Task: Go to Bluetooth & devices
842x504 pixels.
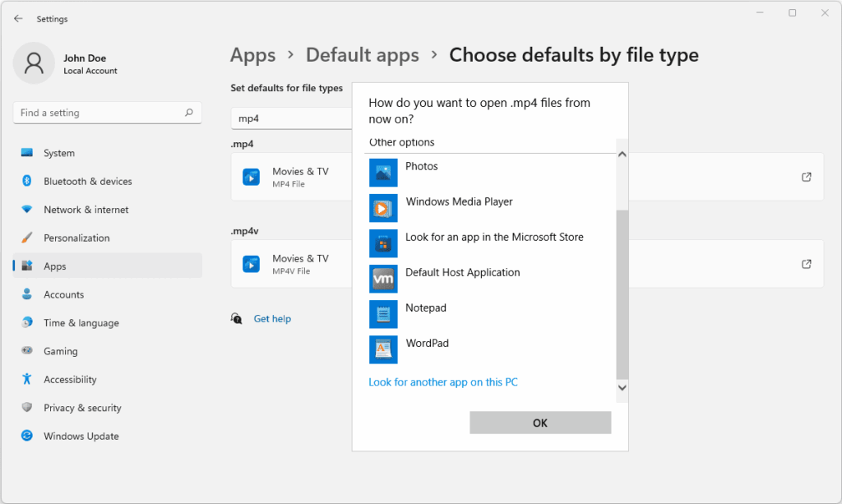Action: [x=108, y=181]
